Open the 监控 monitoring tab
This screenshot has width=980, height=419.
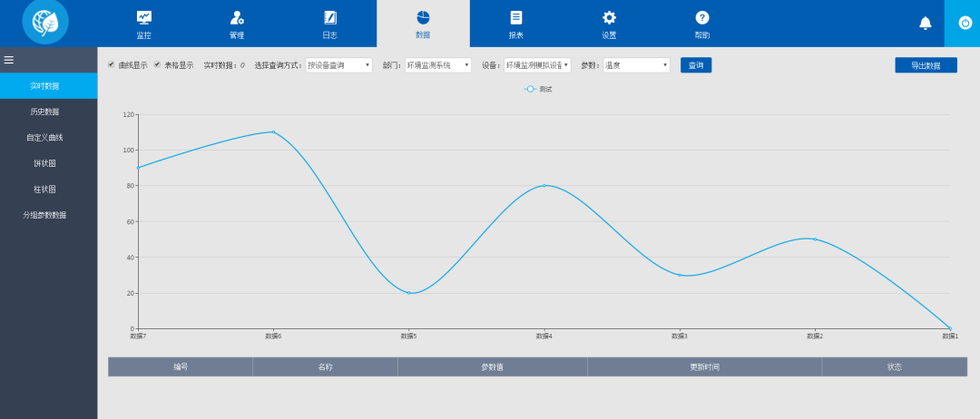[143, 24]
